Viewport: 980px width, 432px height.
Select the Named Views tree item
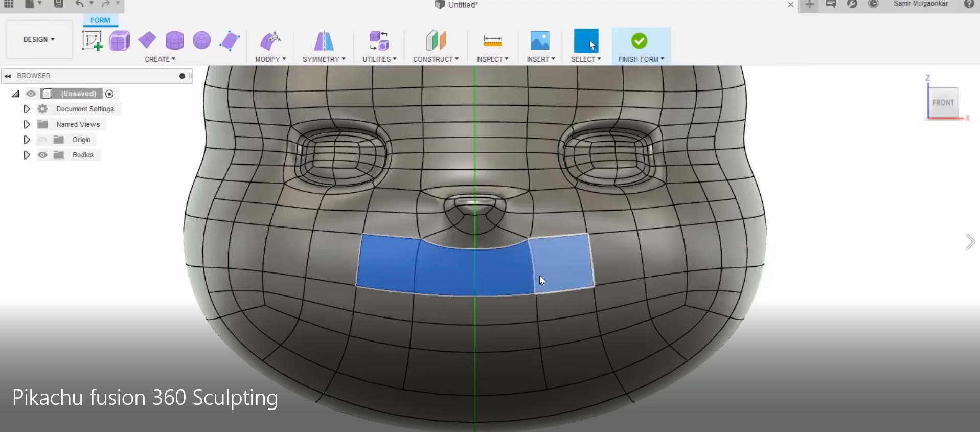(x=78, y=124)
